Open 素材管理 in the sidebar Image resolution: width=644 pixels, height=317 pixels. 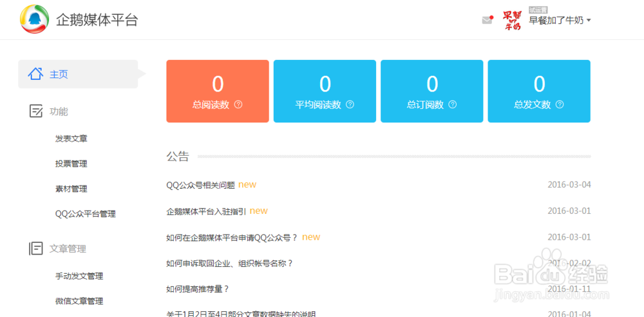tap(71, 189)
